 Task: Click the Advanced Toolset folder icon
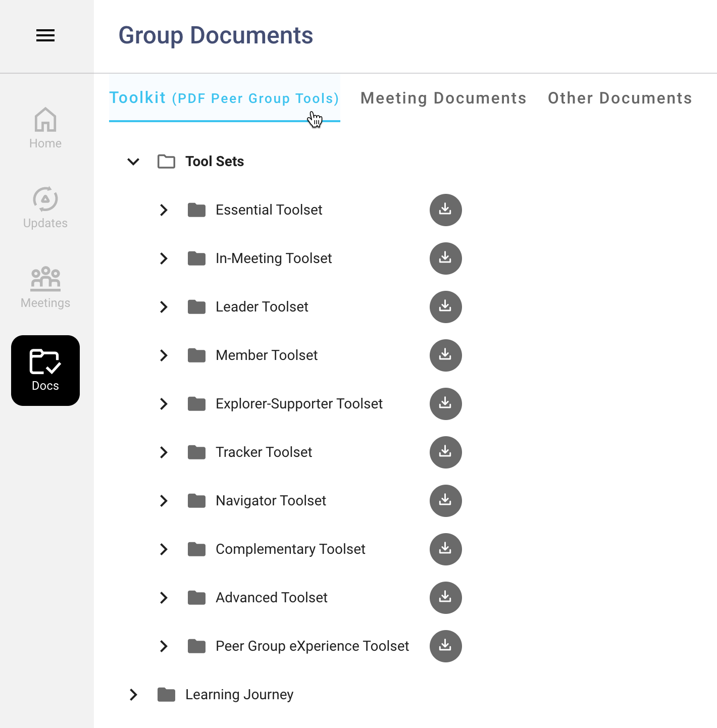click(196, 598)
